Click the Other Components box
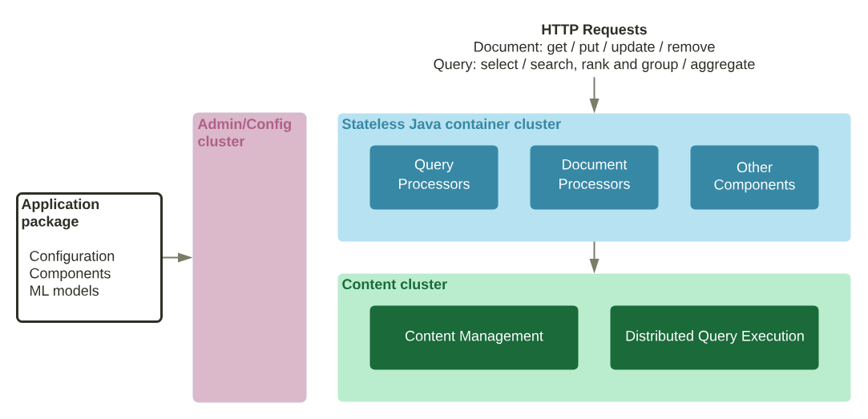This screenshot has height=419, width=868. (x=754, y=177)
